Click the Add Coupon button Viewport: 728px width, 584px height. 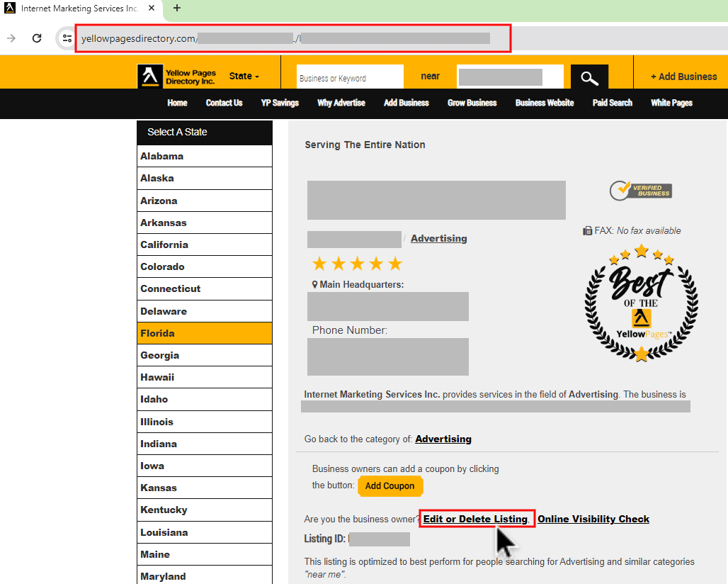point(390,486)
